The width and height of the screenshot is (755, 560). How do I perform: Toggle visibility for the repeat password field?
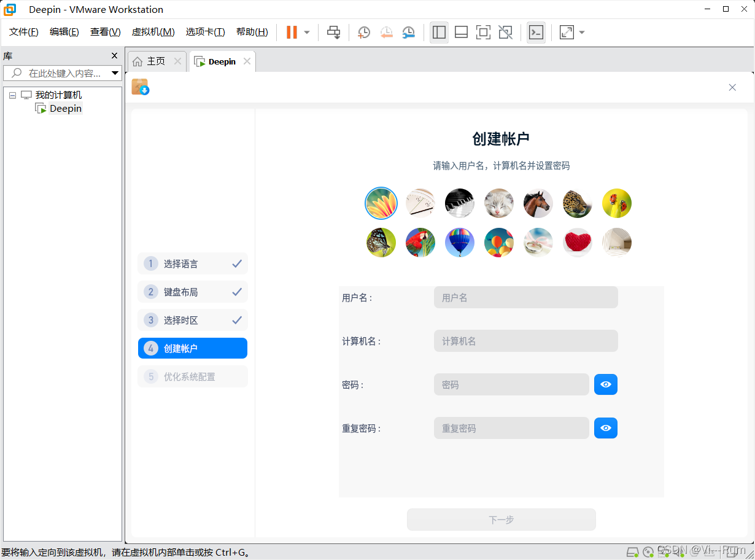(x=606, y=428)
